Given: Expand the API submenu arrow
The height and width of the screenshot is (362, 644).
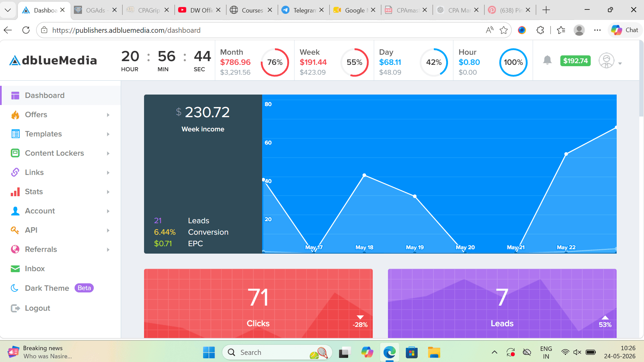Looking at the screenshot, I should coord(108,231).
